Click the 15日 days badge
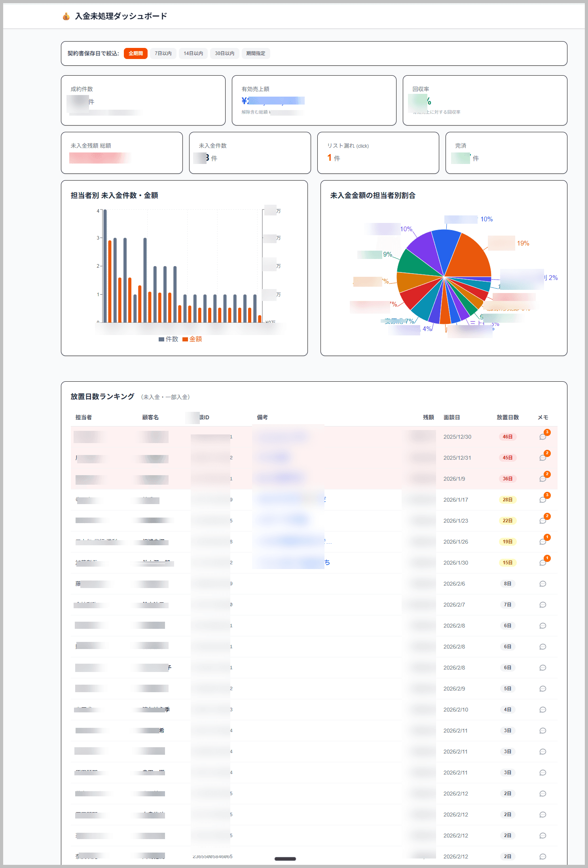 (507, 563)
